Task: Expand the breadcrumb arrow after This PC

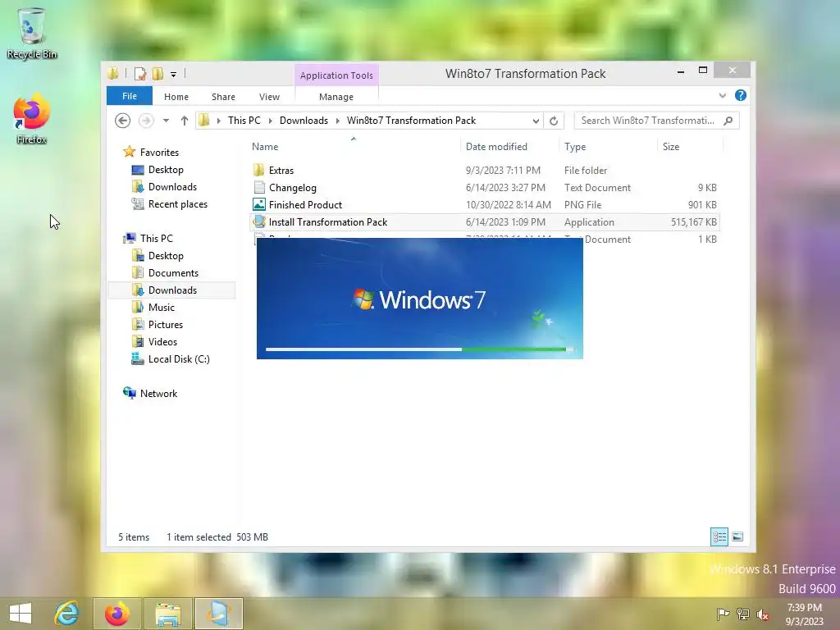Action: 270,121
